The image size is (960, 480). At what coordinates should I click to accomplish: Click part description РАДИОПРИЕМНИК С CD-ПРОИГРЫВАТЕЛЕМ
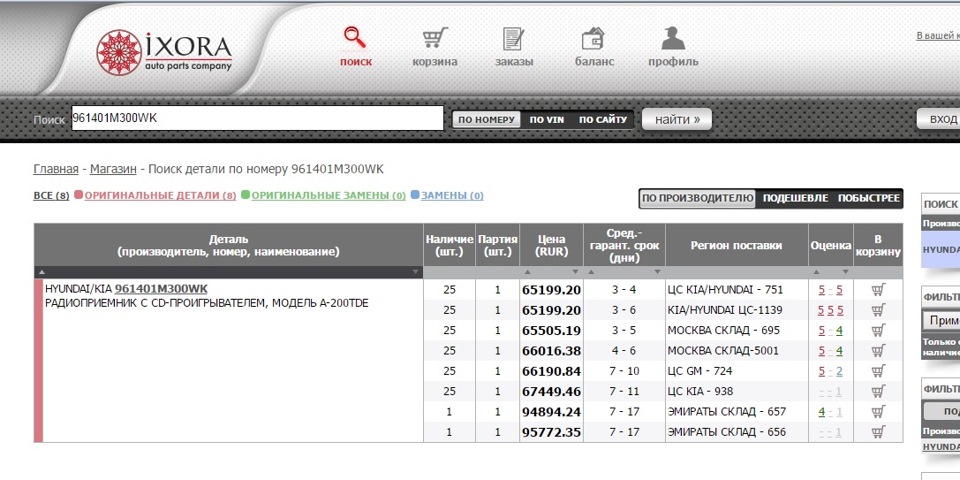[207, 302]
